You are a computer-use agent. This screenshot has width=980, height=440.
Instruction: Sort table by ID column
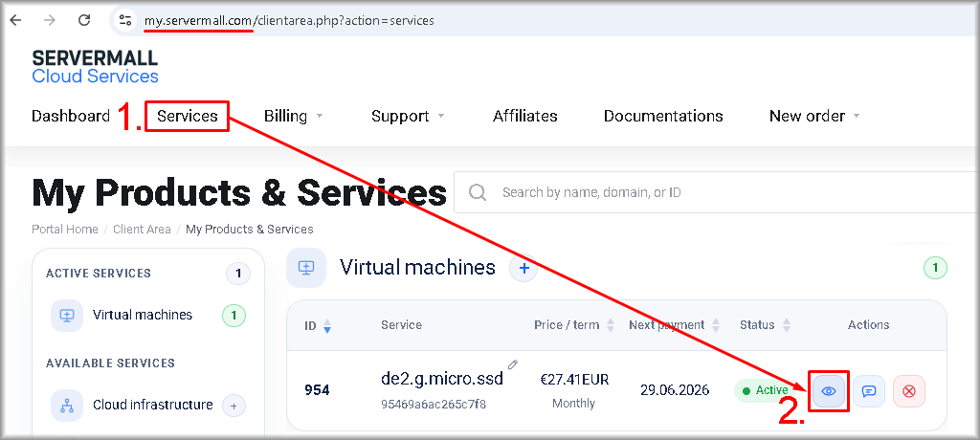318,325
